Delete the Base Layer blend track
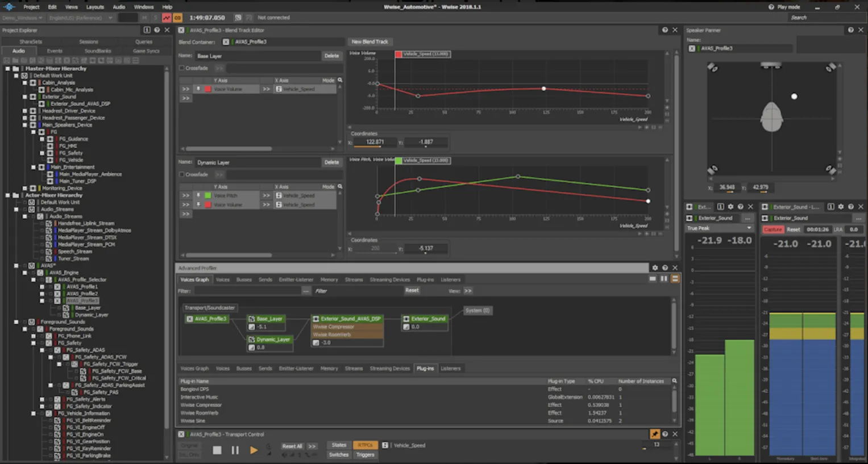This screenshot has width=868, height=464. [x=331, y=56]
